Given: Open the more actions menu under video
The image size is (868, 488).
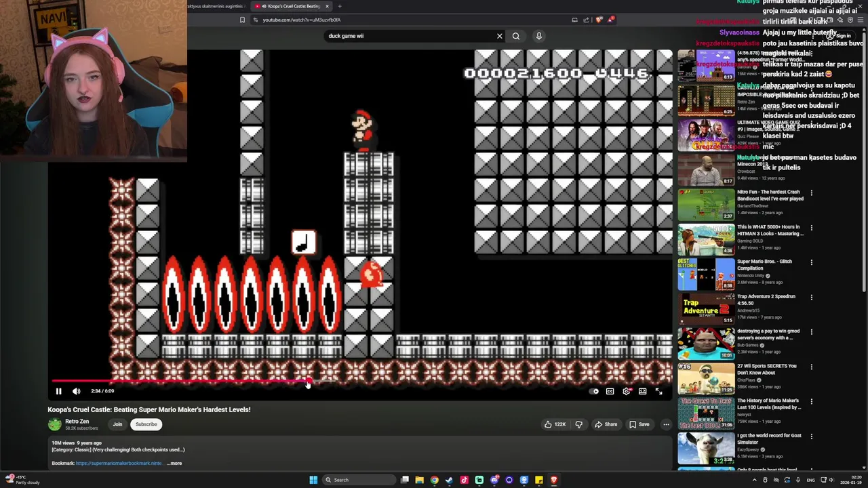Looking at the screenshot, I should click(666, 424).
